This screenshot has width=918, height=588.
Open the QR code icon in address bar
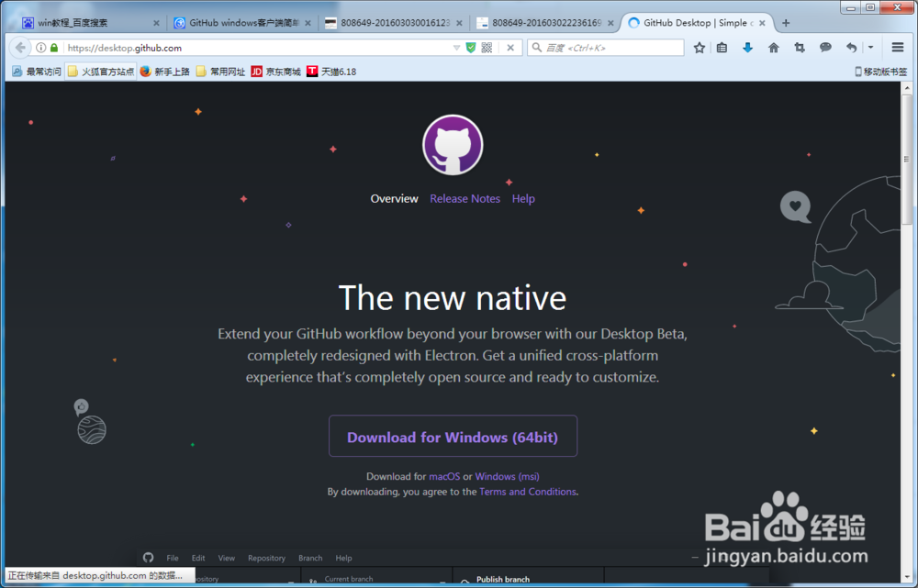[x=487, y=48]
